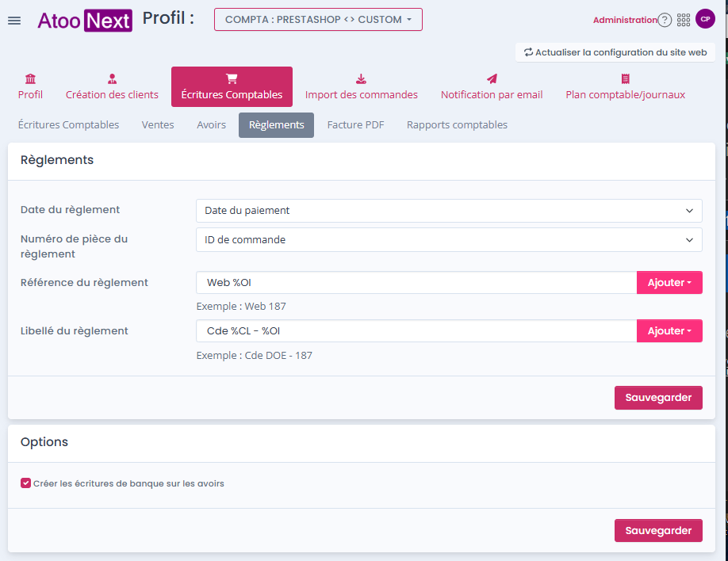728x561 pixels.
Task: Click the Référence du règlement input field
Action: coord(416,283)
